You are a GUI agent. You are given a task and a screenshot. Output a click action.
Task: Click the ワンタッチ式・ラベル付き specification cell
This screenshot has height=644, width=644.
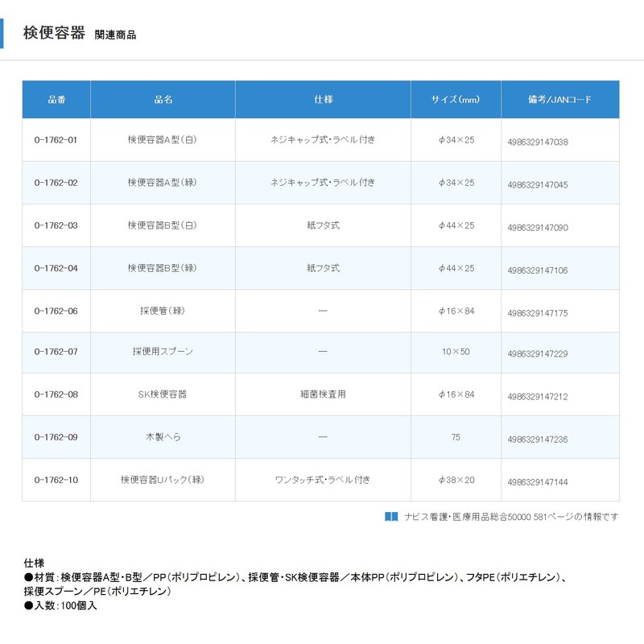(x=323, y=480)
